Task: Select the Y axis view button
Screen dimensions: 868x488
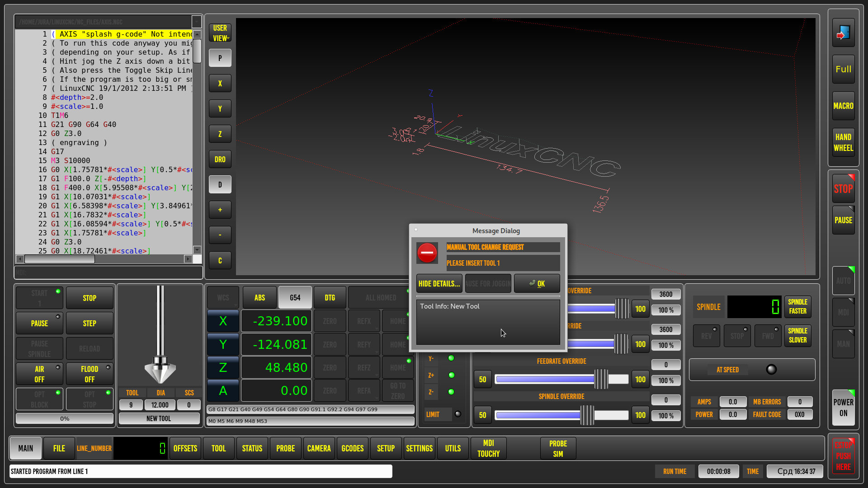Action: point(220,109)
